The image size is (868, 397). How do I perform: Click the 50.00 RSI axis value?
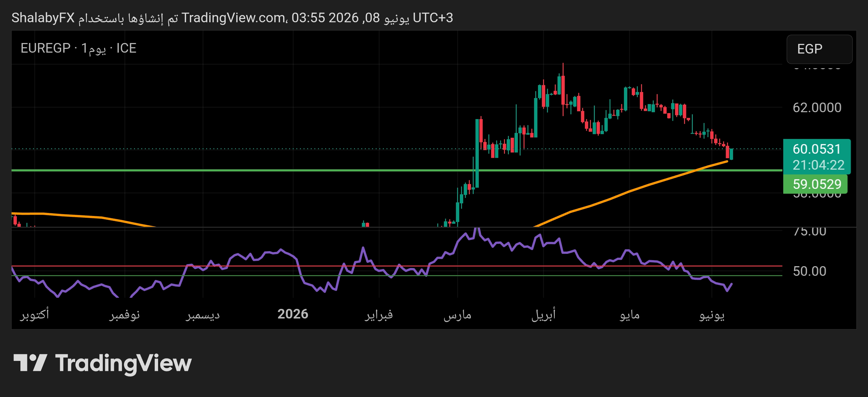809,271
